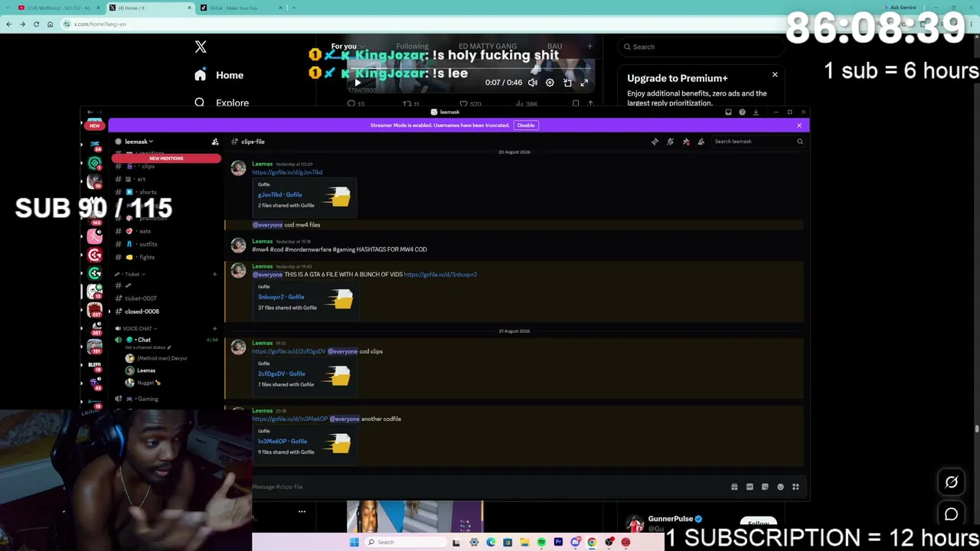Open the gofile.io/d/Snbuqvr2 link
Screen dimensions: 980x551
pos(440,275)
